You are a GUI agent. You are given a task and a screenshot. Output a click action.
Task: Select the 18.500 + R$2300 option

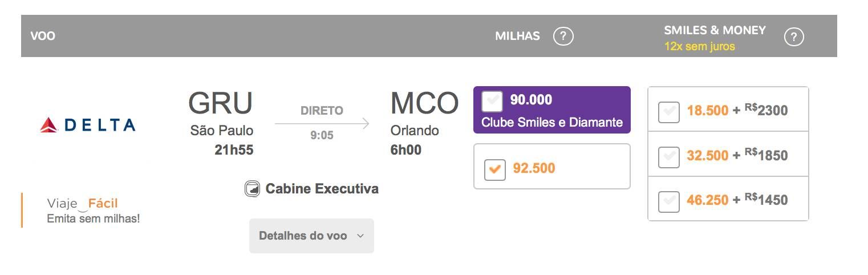click(668, 112)
